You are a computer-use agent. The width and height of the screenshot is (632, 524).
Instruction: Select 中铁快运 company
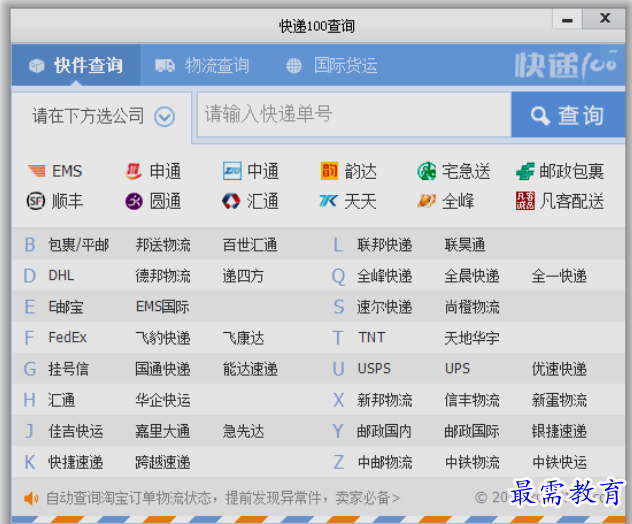[559, 462]
